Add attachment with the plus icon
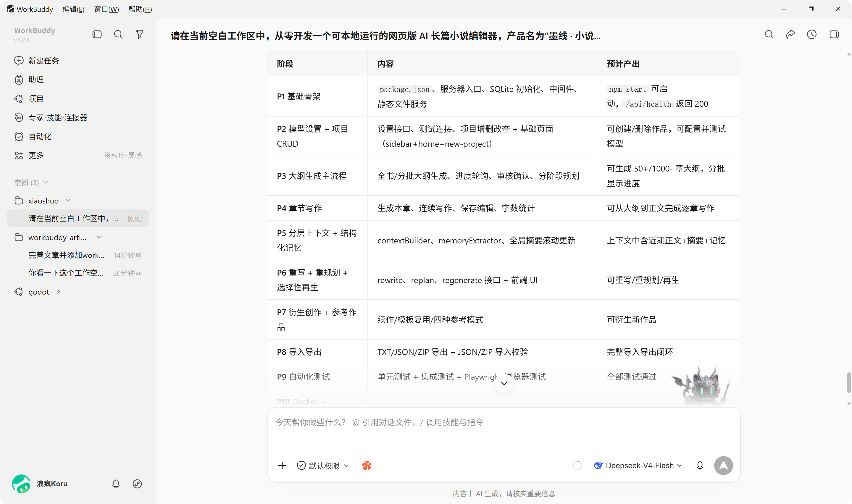The image size is (852, 504). pyautogui.click(x=282, y=466)
